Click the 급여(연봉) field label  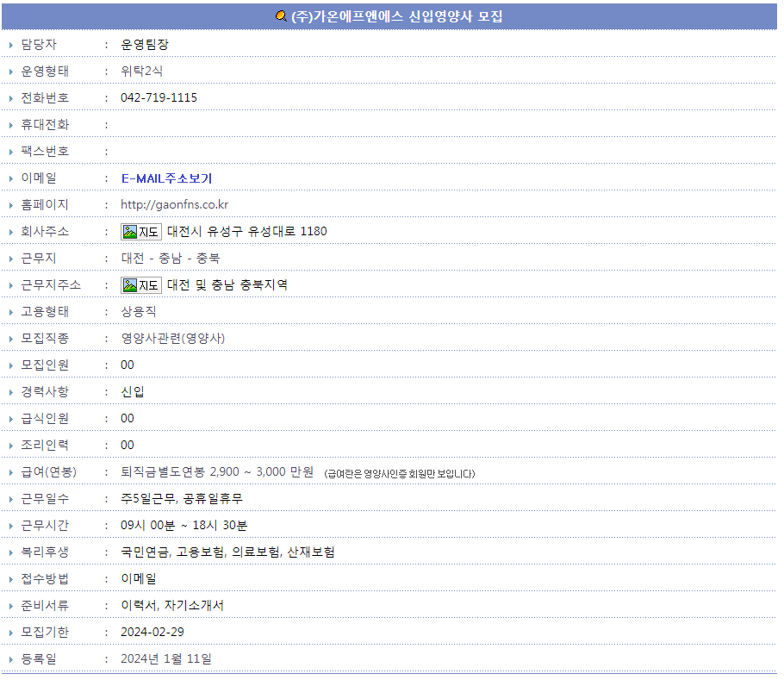[48, 472]
